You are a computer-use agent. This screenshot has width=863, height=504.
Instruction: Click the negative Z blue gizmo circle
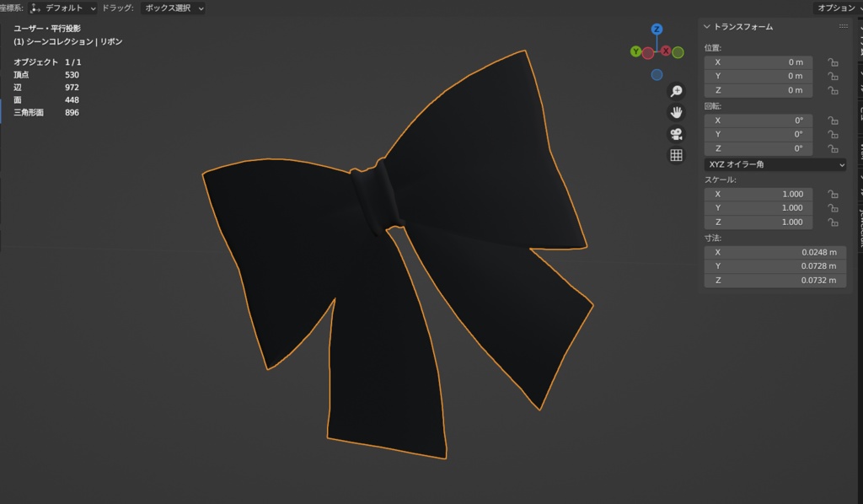[x=657, y=75]
